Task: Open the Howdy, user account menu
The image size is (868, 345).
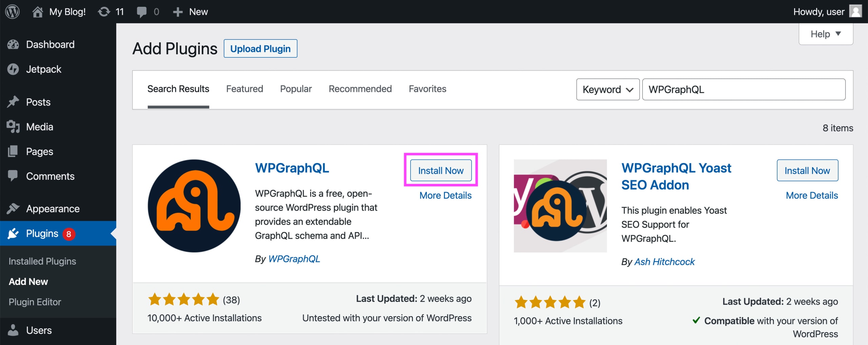Action: pyautogui.click(x=827, y=12)
